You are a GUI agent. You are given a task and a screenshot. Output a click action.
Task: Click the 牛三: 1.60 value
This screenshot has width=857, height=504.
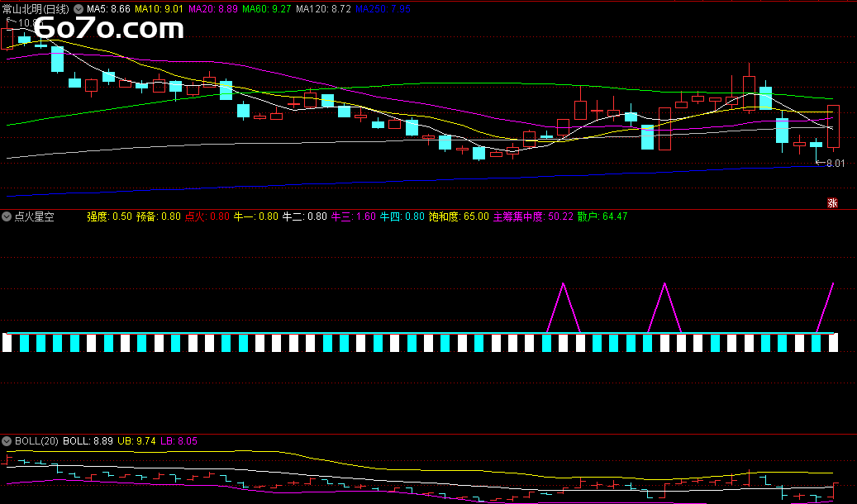pyautogui.click(x=354, y=216)
